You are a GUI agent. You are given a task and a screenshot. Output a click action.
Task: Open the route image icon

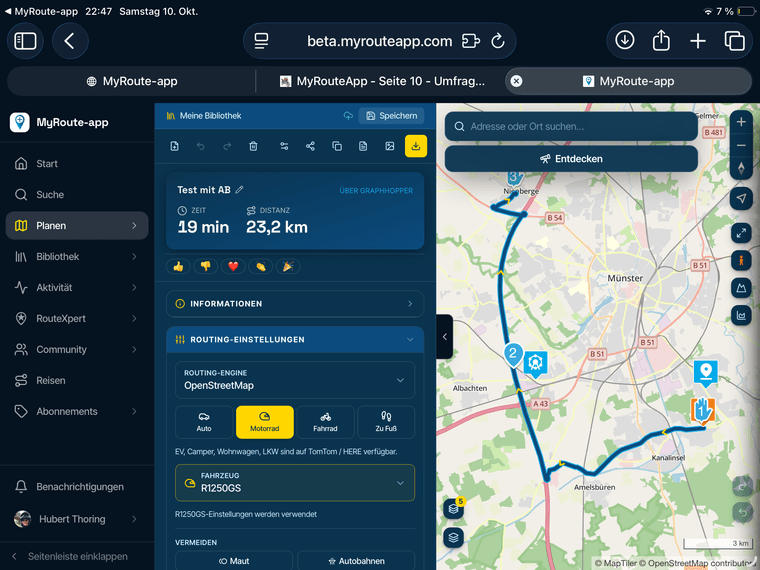pos(390,146)
